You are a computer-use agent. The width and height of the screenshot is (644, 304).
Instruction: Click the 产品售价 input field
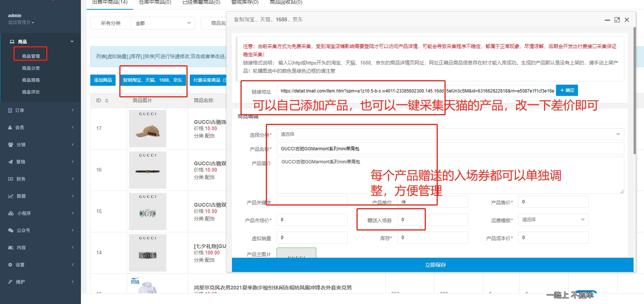[553, 202]
